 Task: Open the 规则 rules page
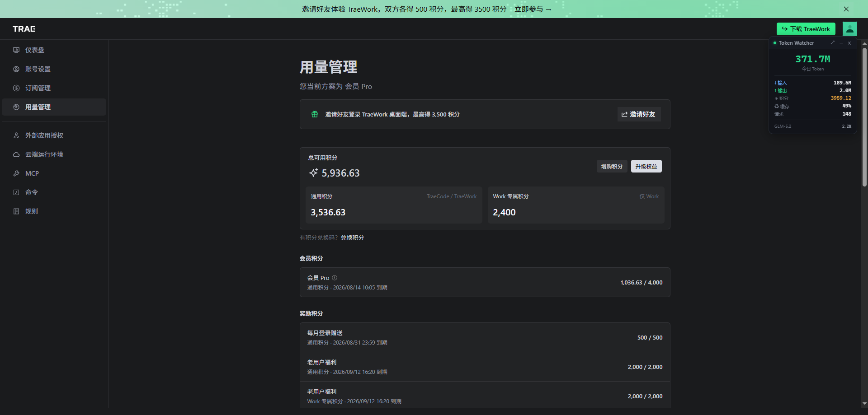54,211
